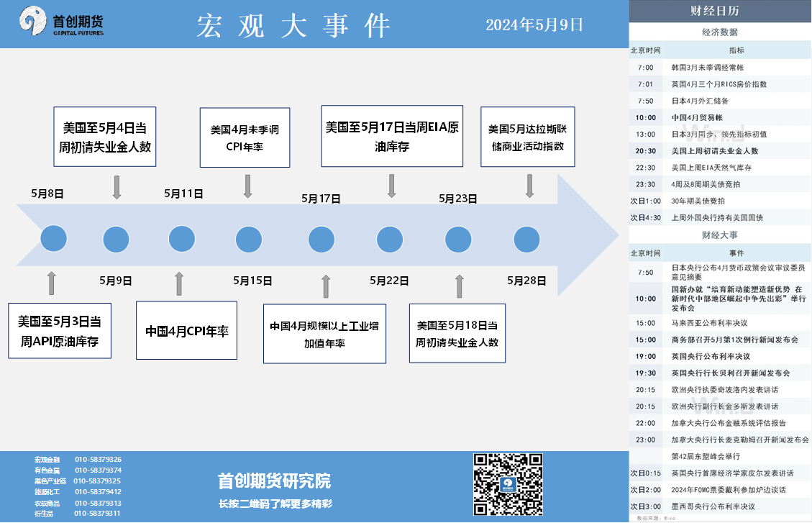This screenshot has width=812, height=523.
Task: Click the 美国至5月3日当周API原油库存 event box
Action: (x=60, y=331)
